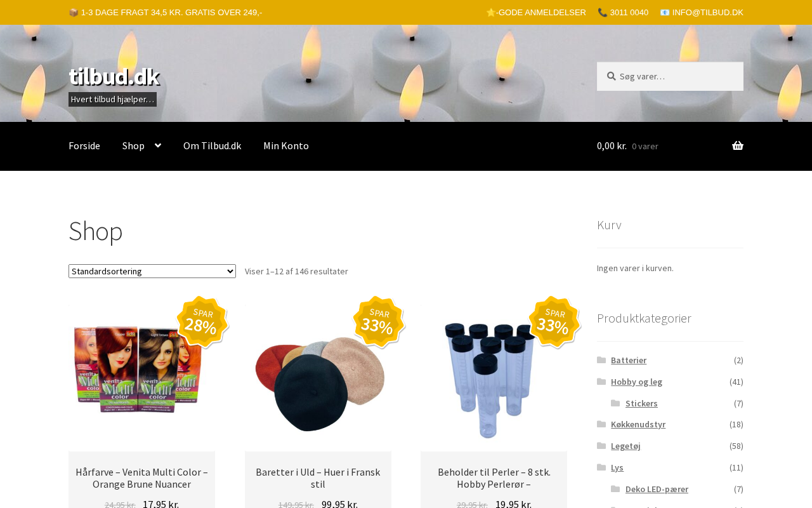Expand the Shop menu chevron

pyautogui.click(x=158, y=146)
